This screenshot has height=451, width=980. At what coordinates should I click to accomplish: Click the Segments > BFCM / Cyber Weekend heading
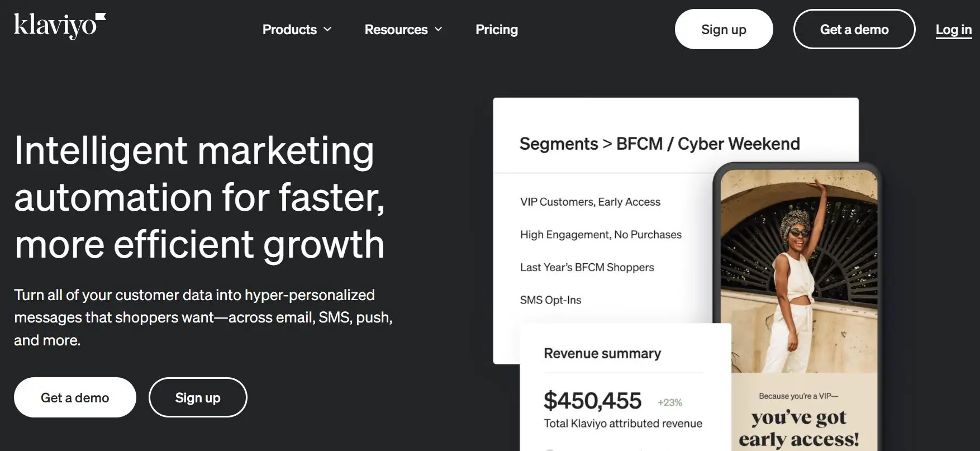point(659,144)
